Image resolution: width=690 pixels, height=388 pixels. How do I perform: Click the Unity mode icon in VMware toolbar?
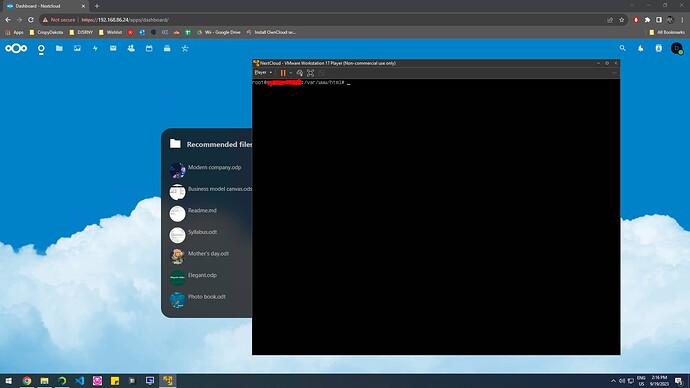pyautogui.click(x=321, y=73)
